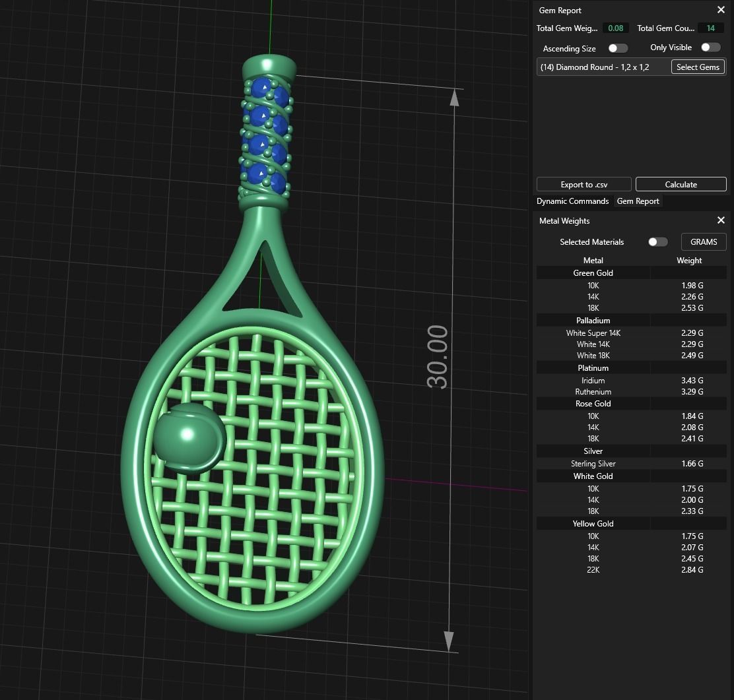Click the Rose Gold 18K weight 2.41 G
This screenshot has width=734, height=700.
pos(692,439)
